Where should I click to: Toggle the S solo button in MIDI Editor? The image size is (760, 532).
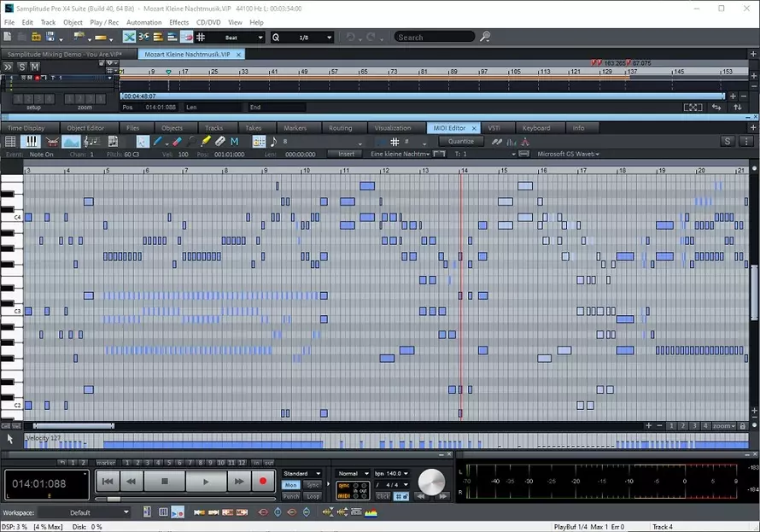coord(727,142)
